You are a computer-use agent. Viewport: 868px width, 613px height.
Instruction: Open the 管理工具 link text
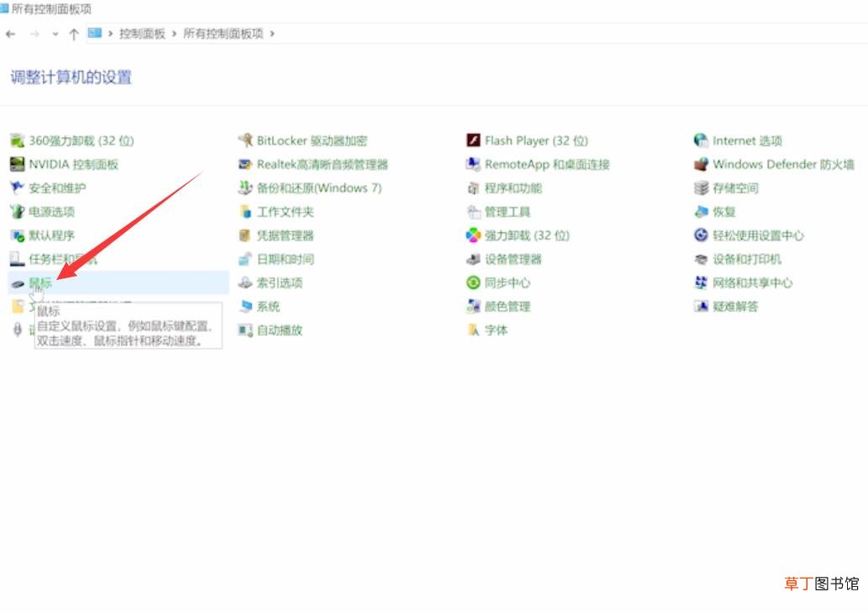click(508, 212)
